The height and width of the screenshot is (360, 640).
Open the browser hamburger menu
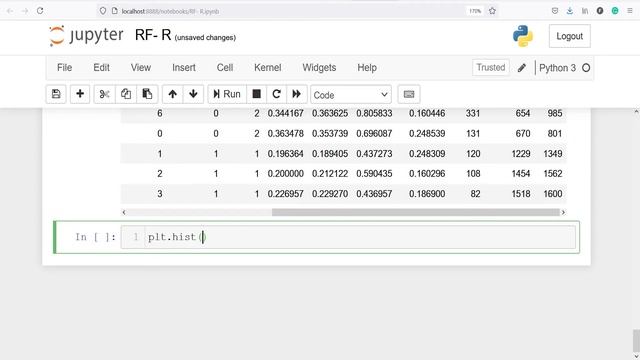[x=630, y=11]
